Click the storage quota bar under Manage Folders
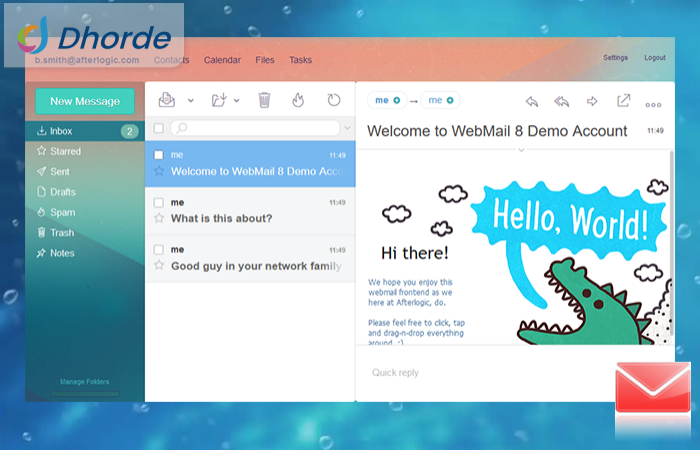Image resolution: width=700 pixels, height=450 pixels. point(85,394)
